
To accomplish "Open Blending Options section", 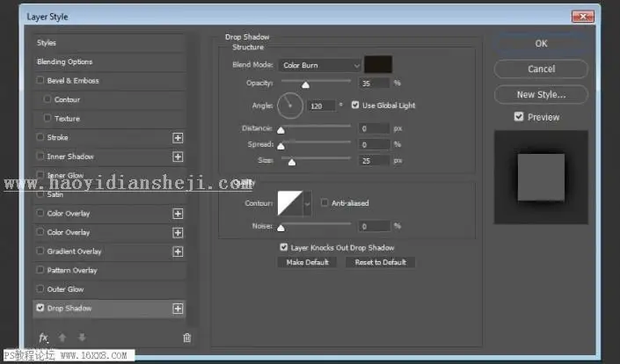I will pyautogui.click(x=109, y=62).
